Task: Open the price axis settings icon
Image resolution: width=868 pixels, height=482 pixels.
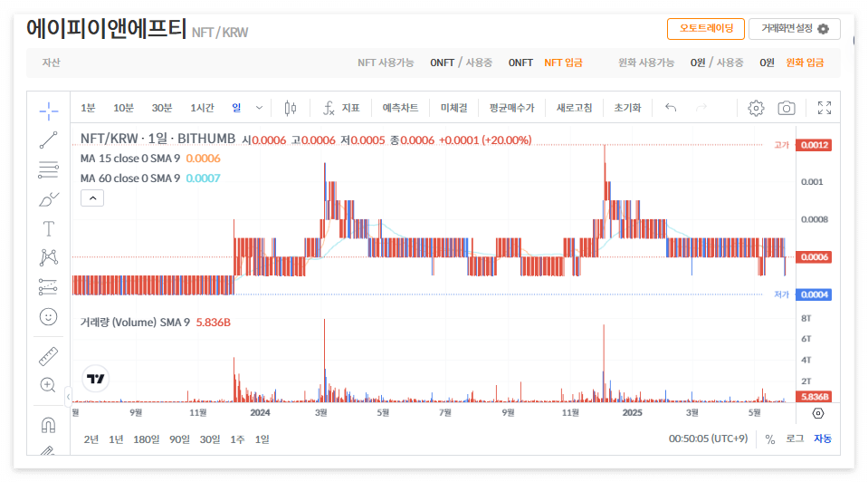Action: 818,413
